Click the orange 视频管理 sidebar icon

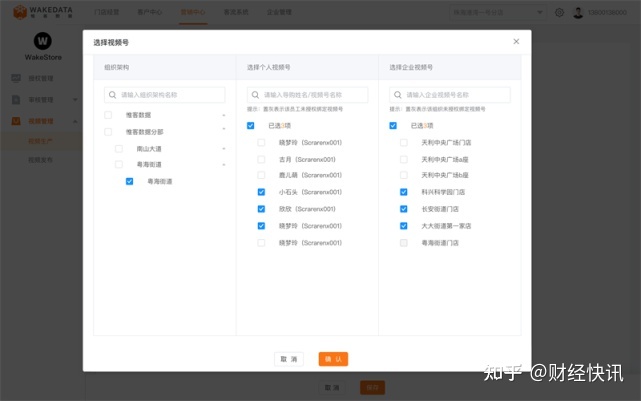click(16, 121)
